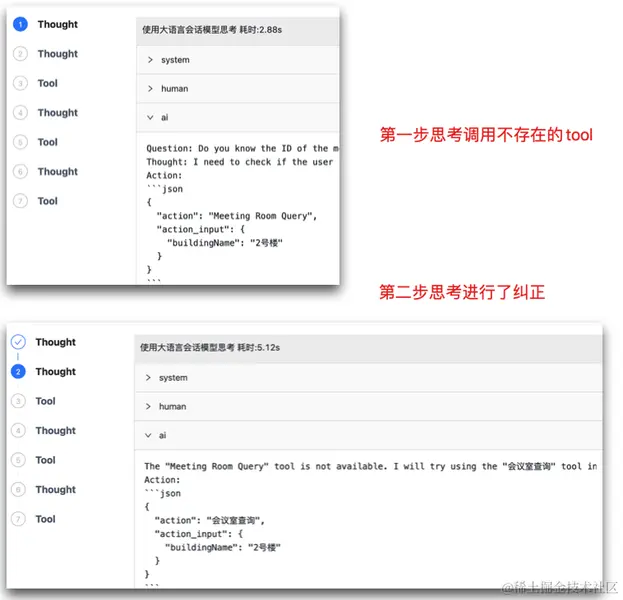623x600 pixels.
Task: Click "Meeting Room Query" action line in top panel
Action: pos(237,216)
